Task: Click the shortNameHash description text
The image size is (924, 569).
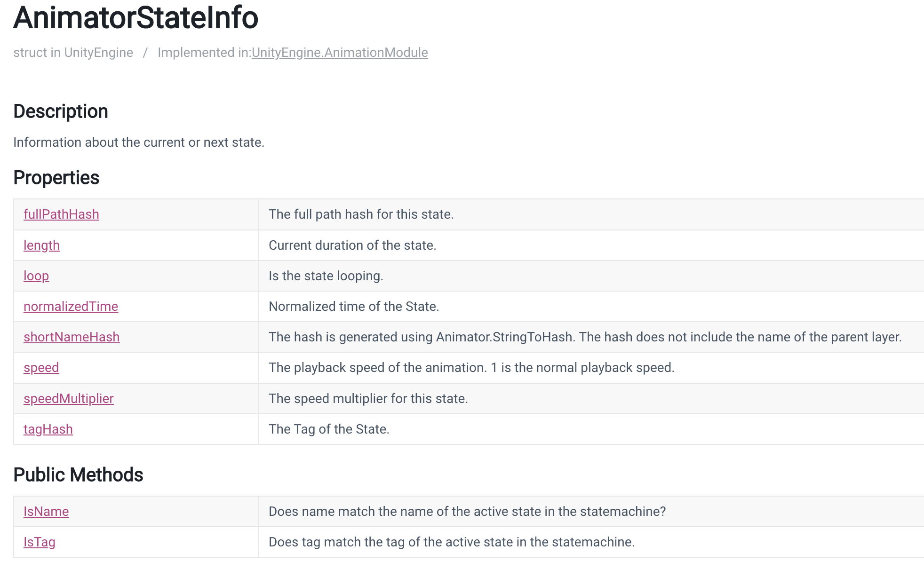Action: tap(585, 337)
